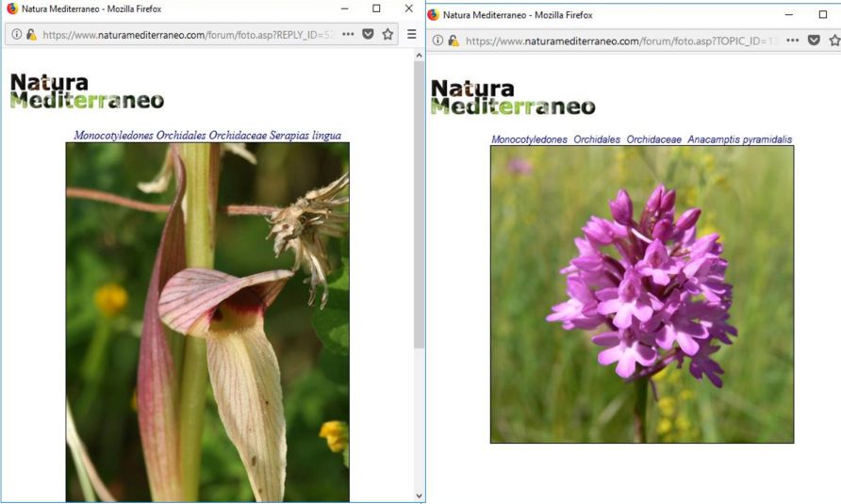
Task: Close the left Firefox window
Action: 408,8
